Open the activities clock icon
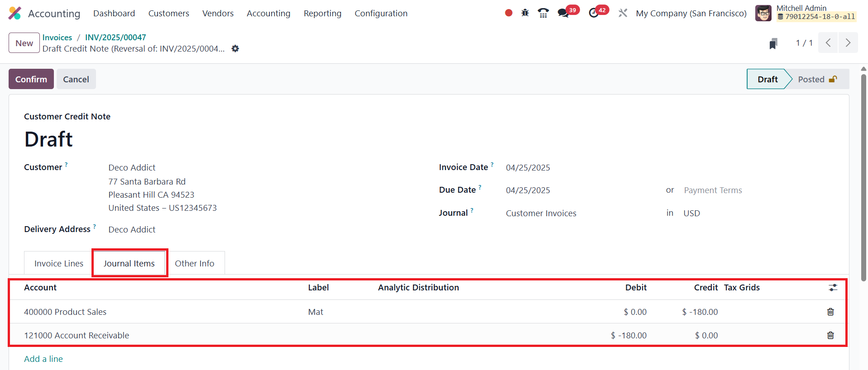868x370 pixels. coord(594,13)
